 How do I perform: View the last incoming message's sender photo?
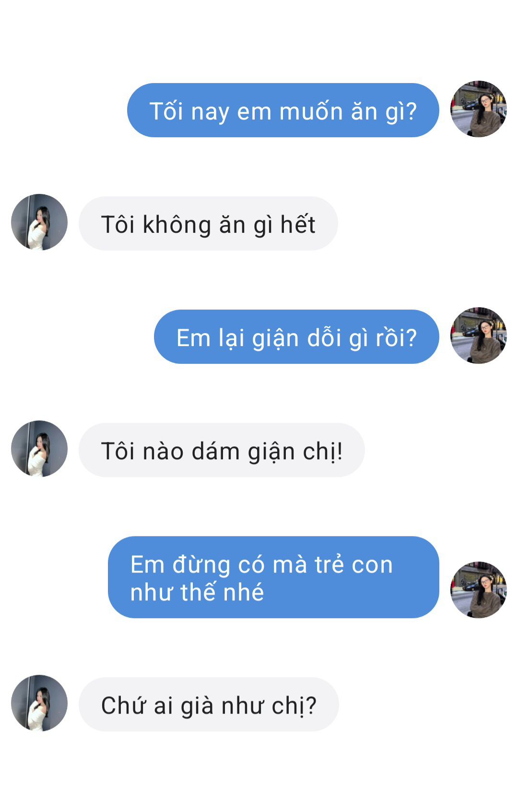(39, 703)
